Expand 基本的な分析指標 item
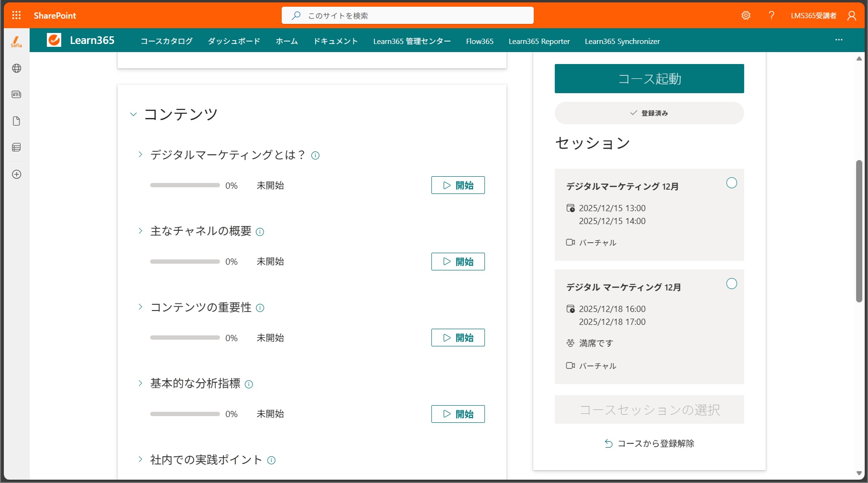 click(140, 383)
